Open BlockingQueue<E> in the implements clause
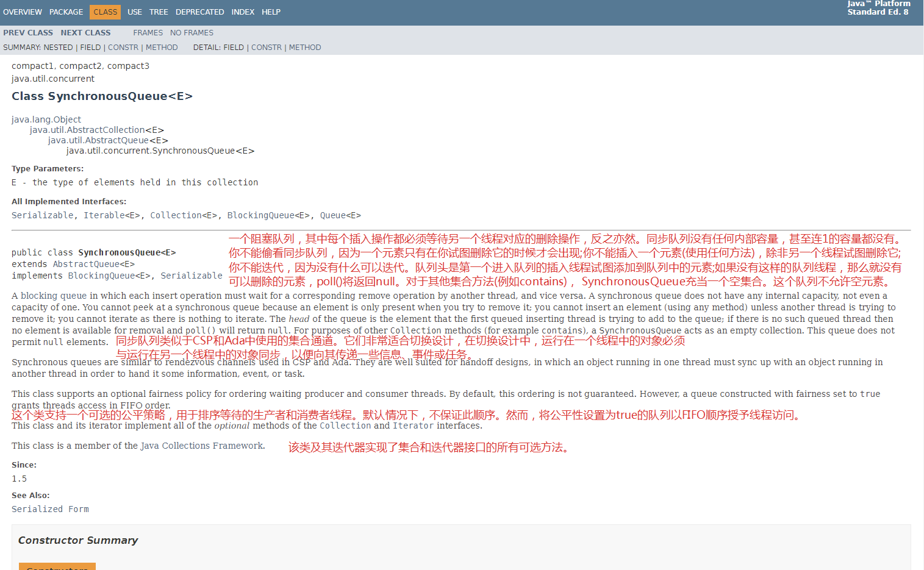The height and width of the screenshot is (570, 924). 109,276
